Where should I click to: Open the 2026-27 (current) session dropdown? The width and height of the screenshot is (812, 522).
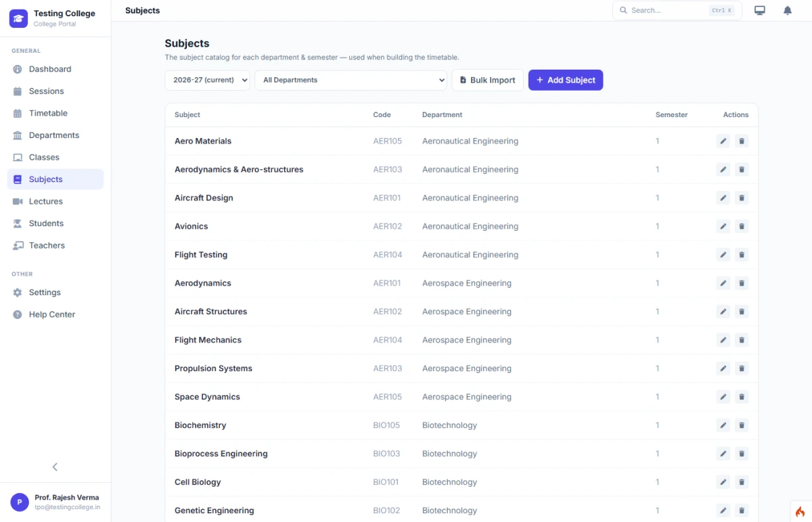[207, 80]
